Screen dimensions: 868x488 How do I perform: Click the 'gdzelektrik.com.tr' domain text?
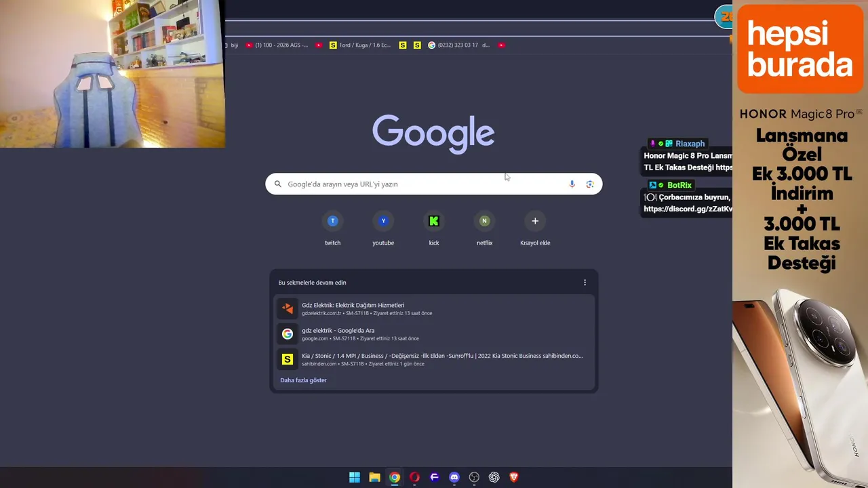(x=321, y=313)
